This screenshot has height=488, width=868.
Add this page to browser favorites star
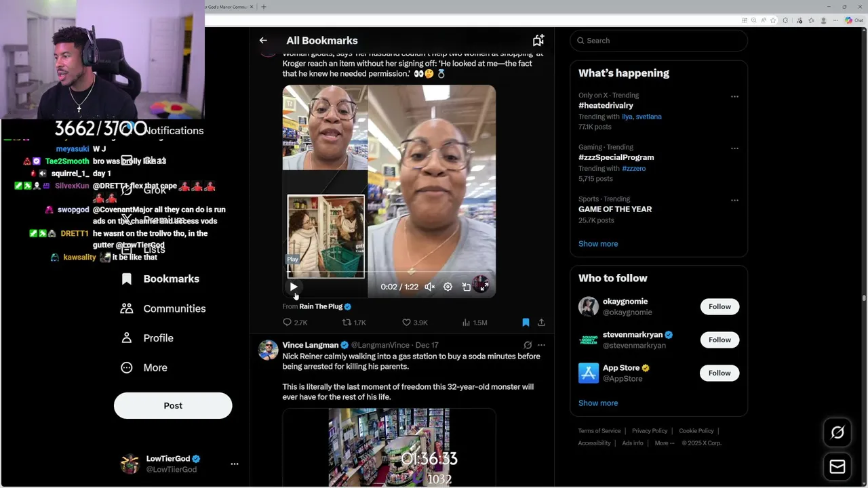(773, 20)
